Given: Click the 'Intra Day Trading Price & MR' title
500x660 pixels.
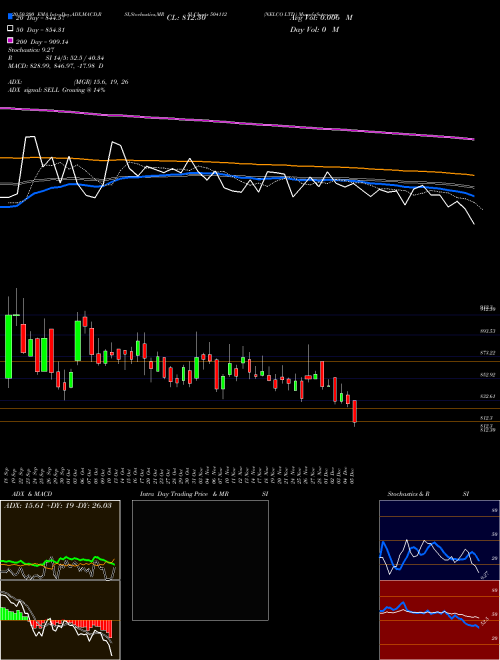Looking at the screenshot, I should [184, 494].
